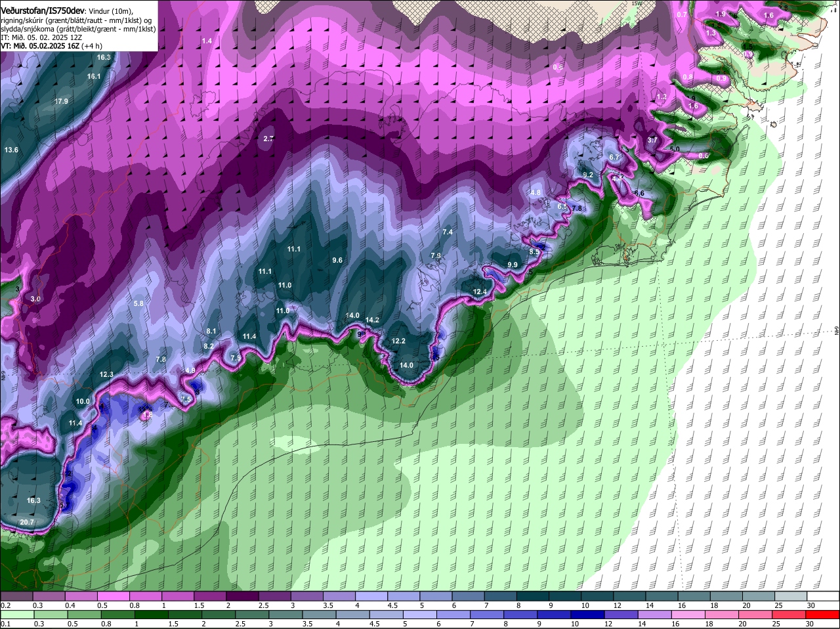Click the 0.7 value on the map
The image size is (840, 629).
click(x=682, y=14)
